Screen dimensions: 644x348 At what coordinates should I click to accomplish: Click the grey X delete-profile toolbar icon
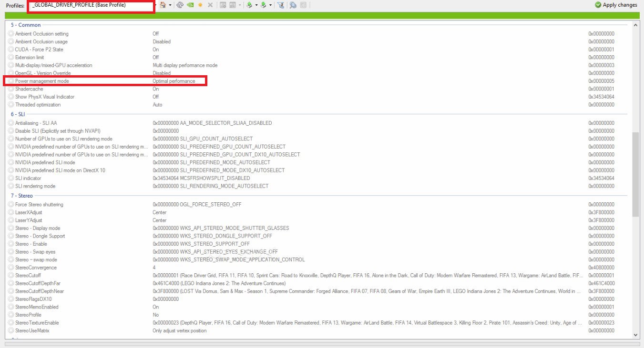pos(210,5)
